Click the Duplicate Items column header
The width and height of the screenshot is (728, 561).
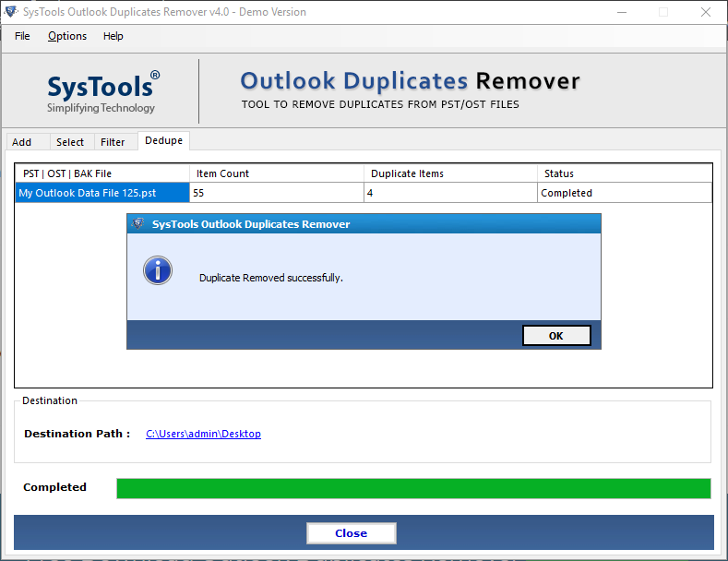450,173
